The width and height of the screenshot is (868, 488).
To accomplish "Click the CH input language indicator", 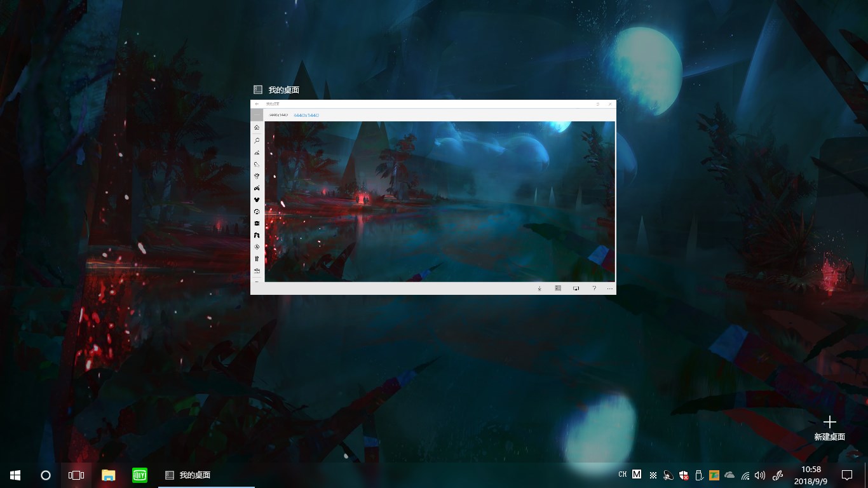I will [x=622, y=475].
